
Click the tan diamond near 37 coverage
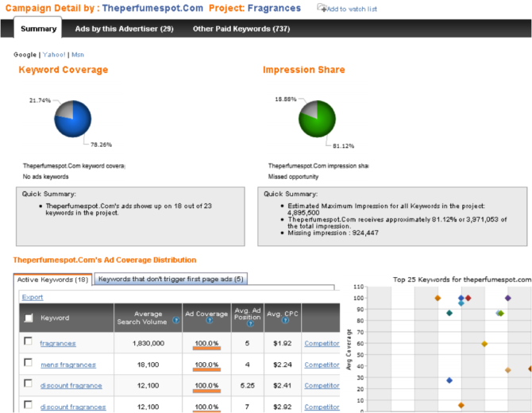tap(507, 370)
